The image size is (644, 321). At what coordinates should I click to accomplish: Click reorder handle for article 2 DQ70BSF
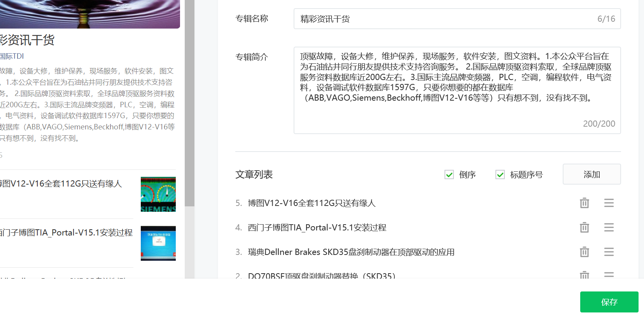(609, 275)
